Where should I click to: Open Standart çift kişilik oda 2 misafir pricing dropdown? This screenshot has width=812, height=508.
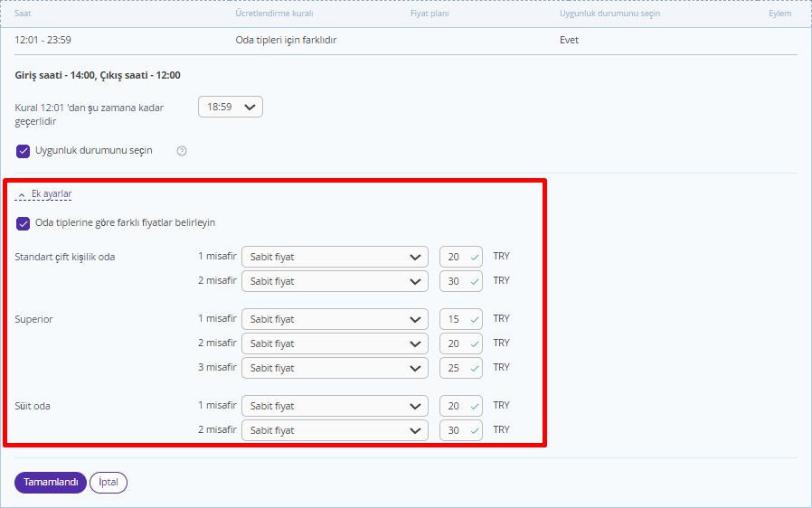[335, 281]
